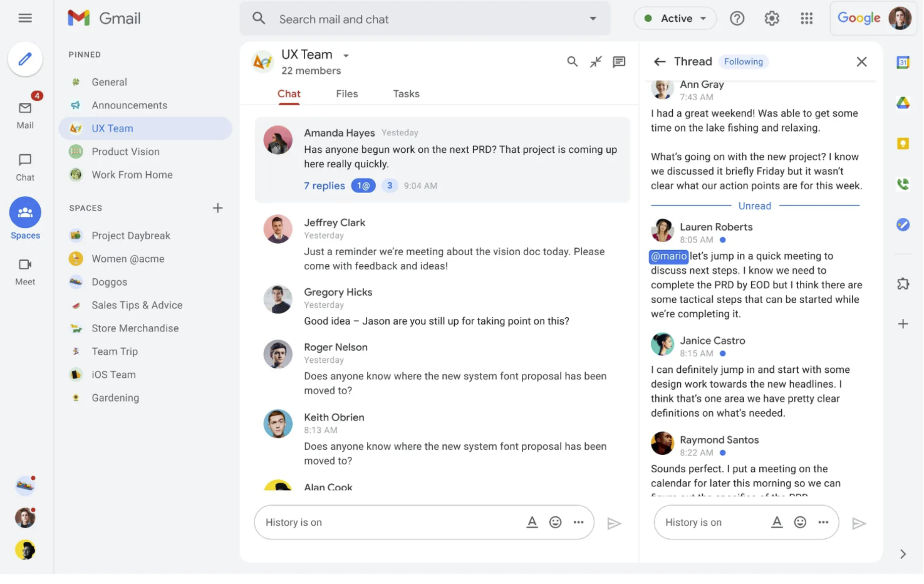Open Settings gear icon
The image size is (924, 584).
[772, 18]
